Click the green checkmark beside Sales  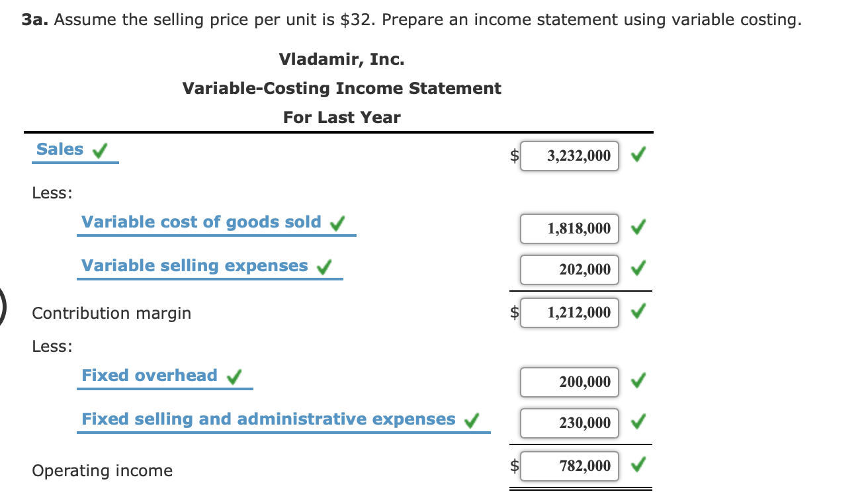(99, 149)
